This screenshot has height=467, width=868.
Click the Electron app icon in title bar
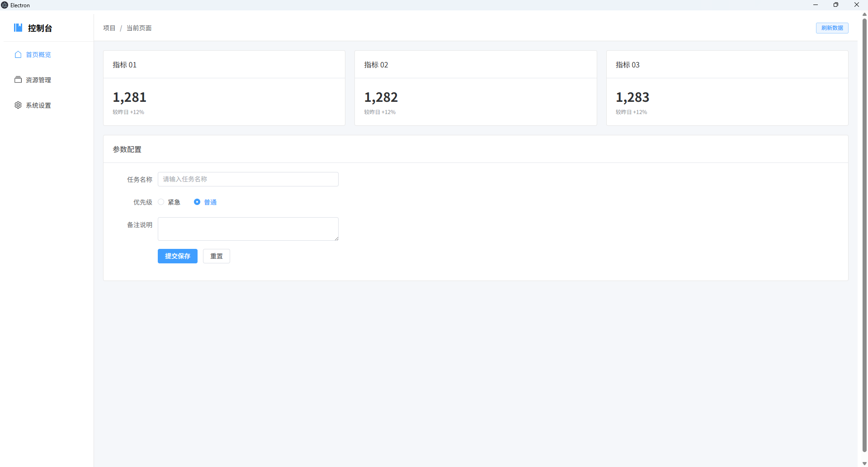[5, 5]
